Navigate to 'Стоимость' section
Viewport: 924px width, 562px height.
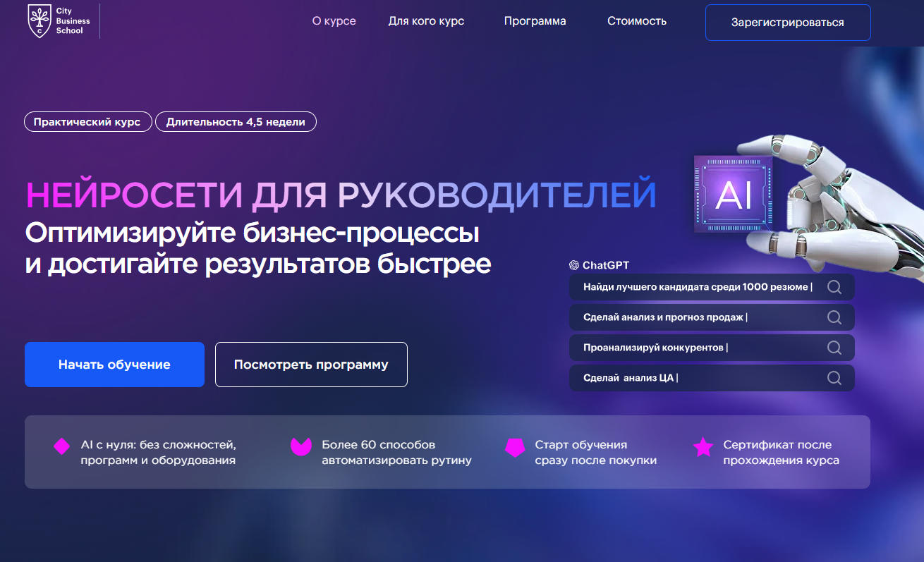tap(637, 21)
